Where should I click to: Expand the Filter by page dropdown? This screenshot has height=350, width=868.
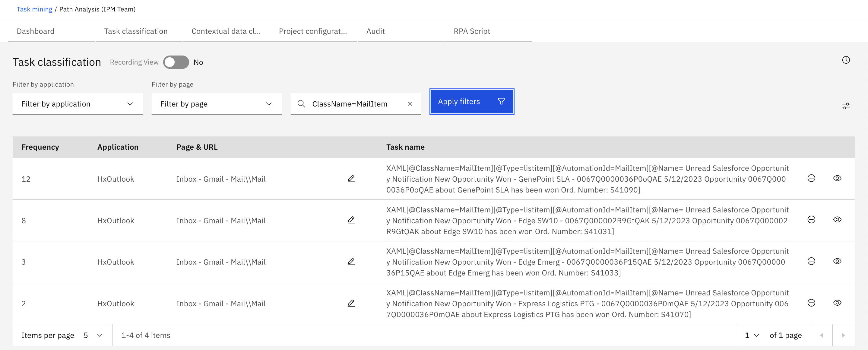(216, 104)
